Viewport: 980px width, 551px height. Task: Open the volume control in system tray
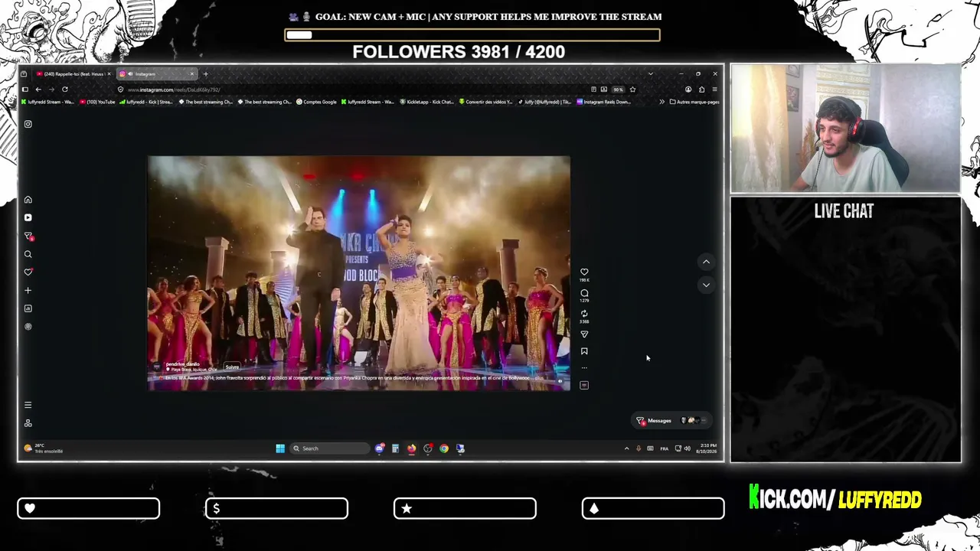tap(687, 448)
